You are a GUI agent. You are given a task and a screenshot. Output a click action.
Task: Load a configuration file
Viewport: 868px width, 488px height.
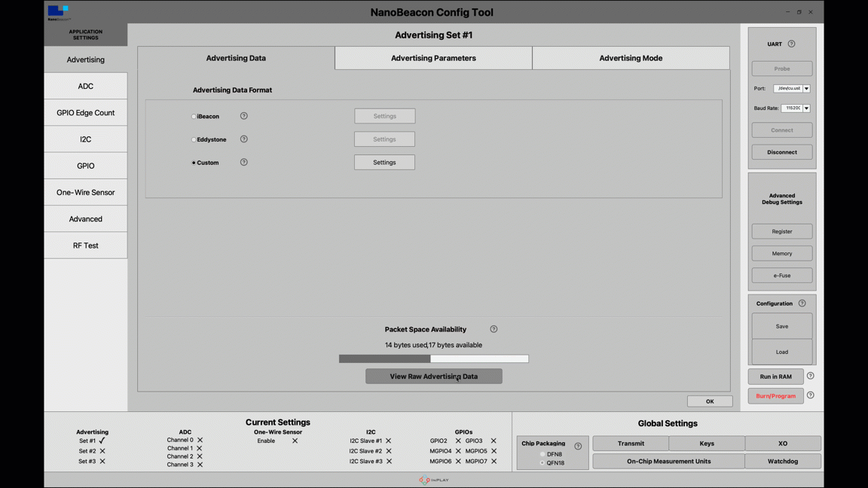[x=781, y=352]
